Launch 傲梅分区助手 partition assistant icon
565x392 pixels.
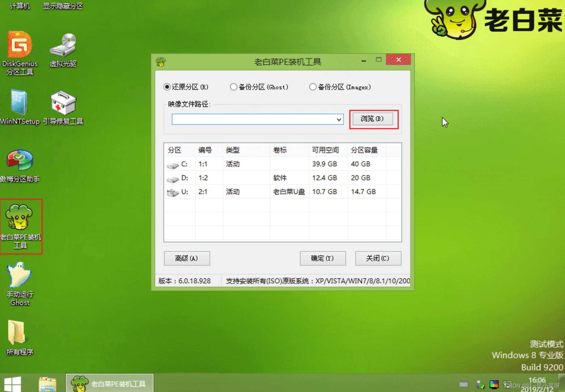point(20,166)
